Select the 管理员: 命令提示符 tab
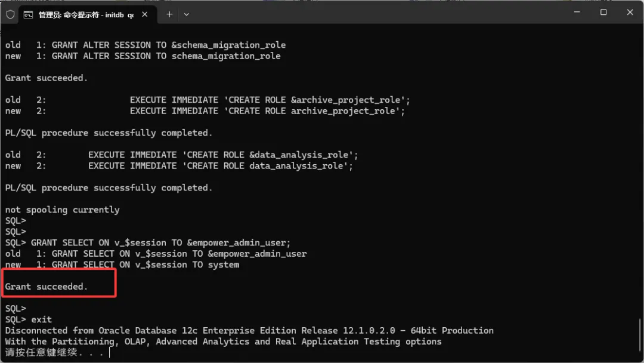This screenshot has width=644, height=363. click(83, 14)
